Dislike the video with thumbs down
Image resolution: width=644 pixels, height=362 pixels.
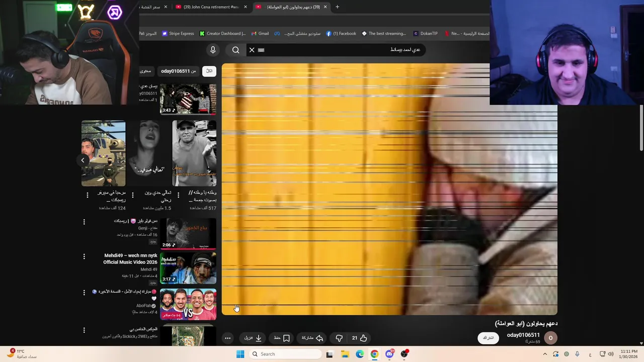coord(339,338)
